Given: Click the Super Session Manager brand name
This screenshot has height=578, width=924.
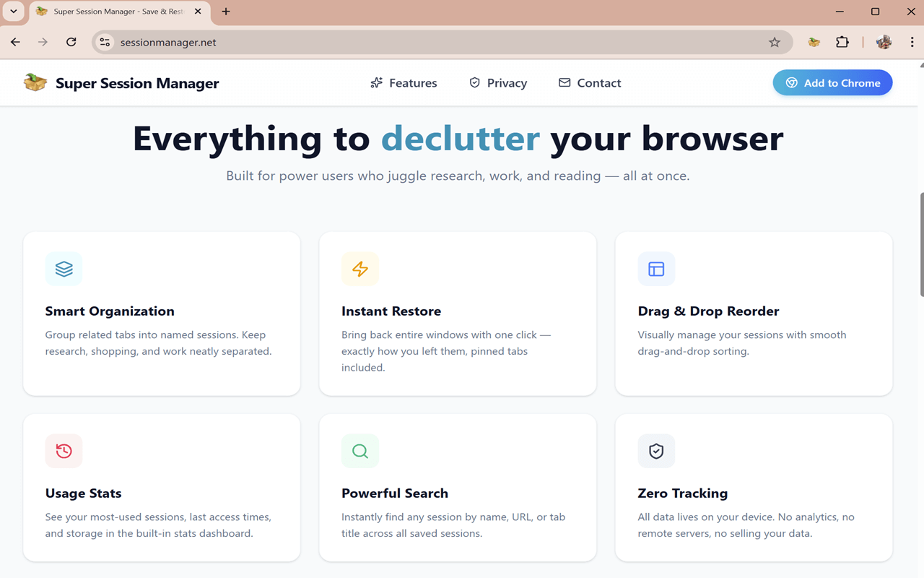Looking at the screenshot, I should pos(137,83).
